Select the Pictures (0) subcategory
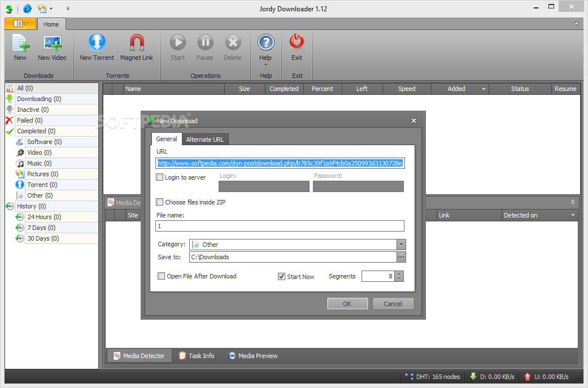Image resolution: width=588 pixels, height=388 pixels. [x=56, y=174]
